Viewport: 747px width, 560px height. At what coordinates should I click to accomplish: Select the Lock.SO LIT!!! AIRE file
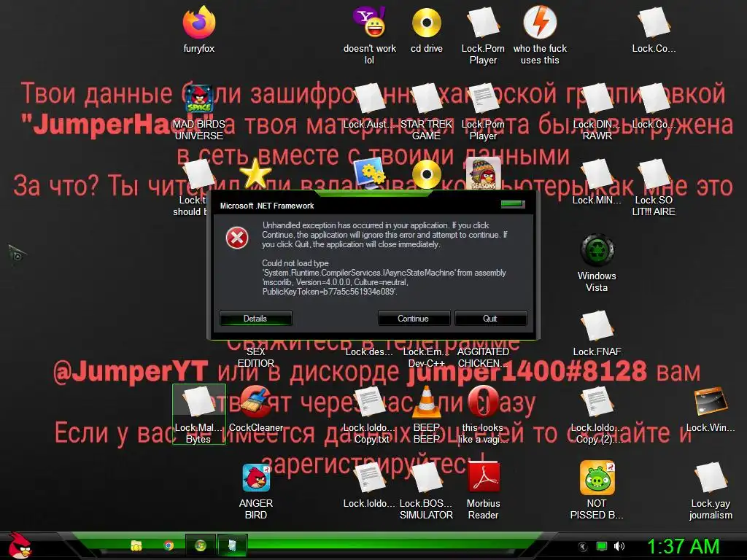coord(654,175)
